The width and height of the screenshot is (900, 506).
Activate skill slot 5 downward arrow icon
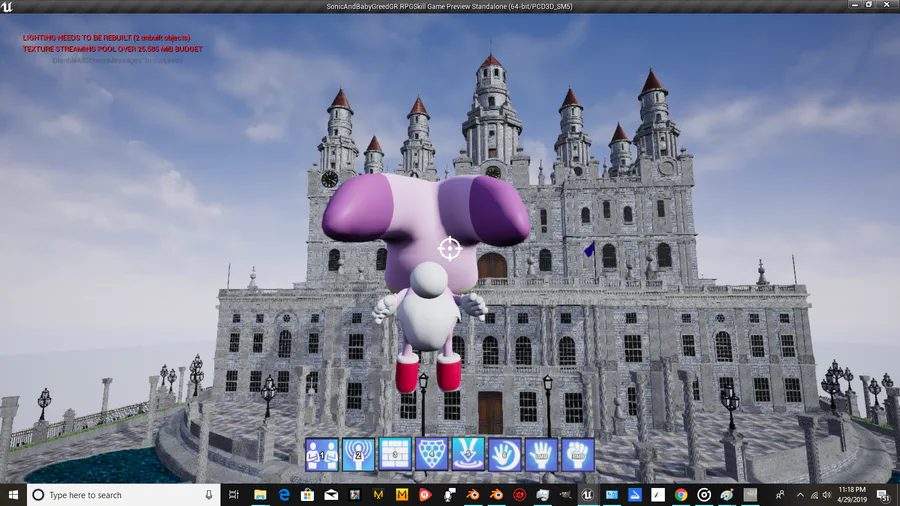468,454
